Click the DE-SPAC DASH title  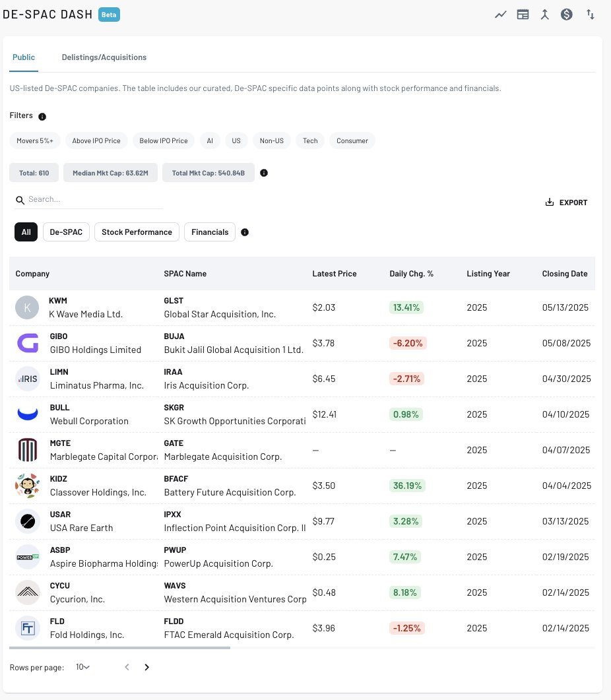pyautogui.click(x=48, y=15)
